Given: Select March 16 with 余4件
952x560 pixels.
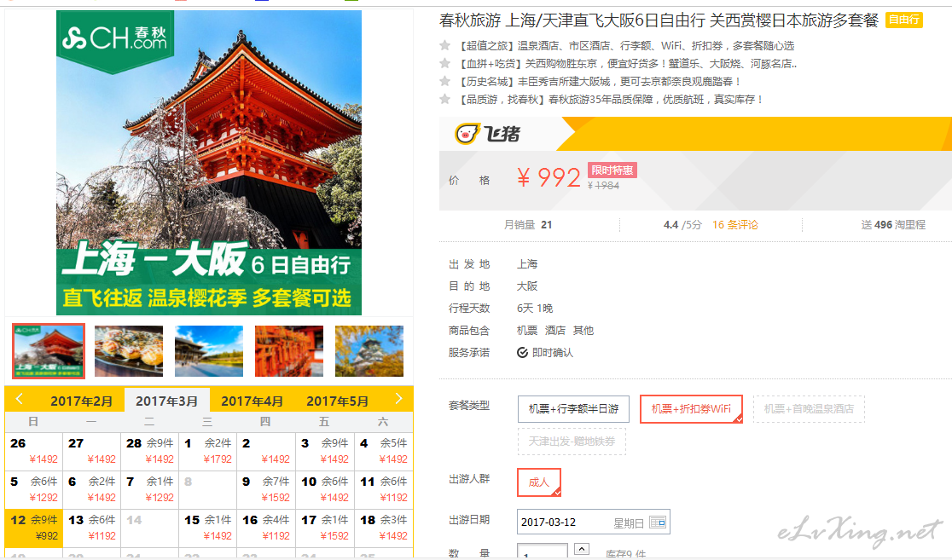Looking at the screenshot, I should coord(266,528).
